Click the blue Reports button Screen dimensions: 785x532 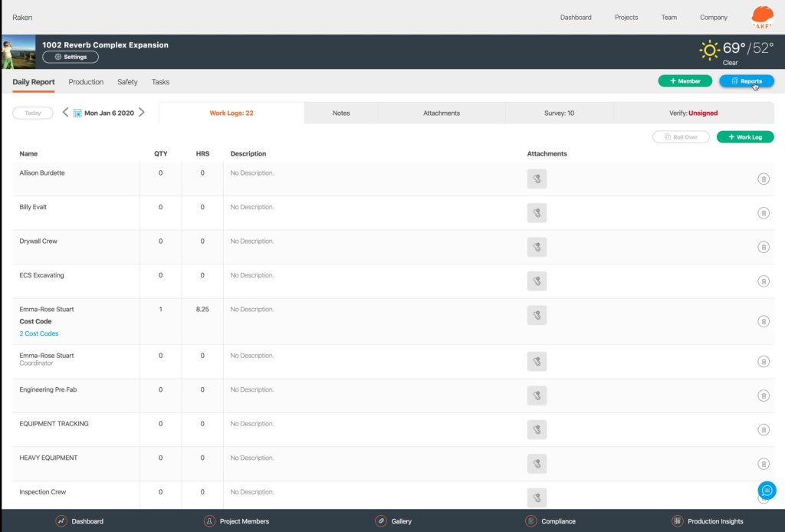coord(747,81)
